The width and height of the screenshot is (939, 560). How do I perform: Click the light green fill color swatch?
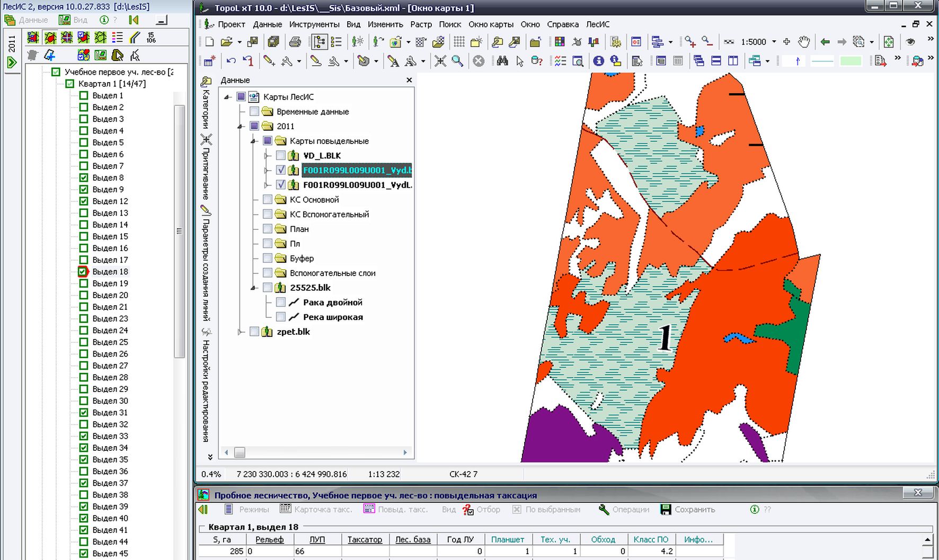(851, 61)
